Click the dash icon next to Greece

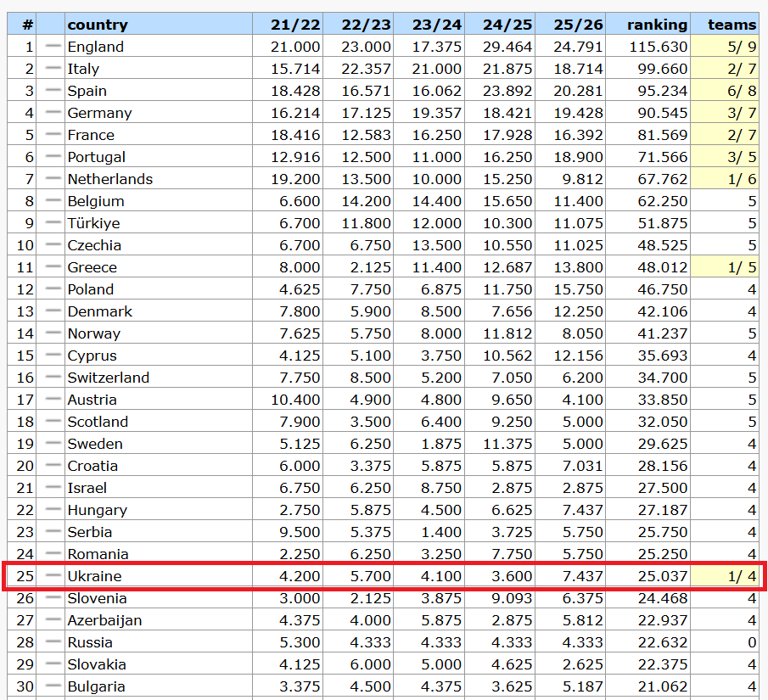[x=53, y=266]
